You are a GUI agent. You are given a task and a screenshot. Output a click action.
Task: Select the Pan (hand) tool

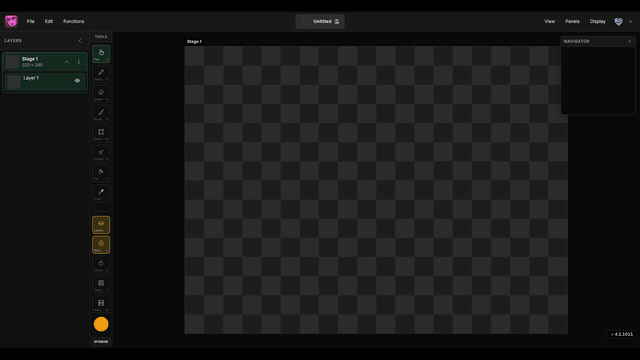(x=101, y=54)
